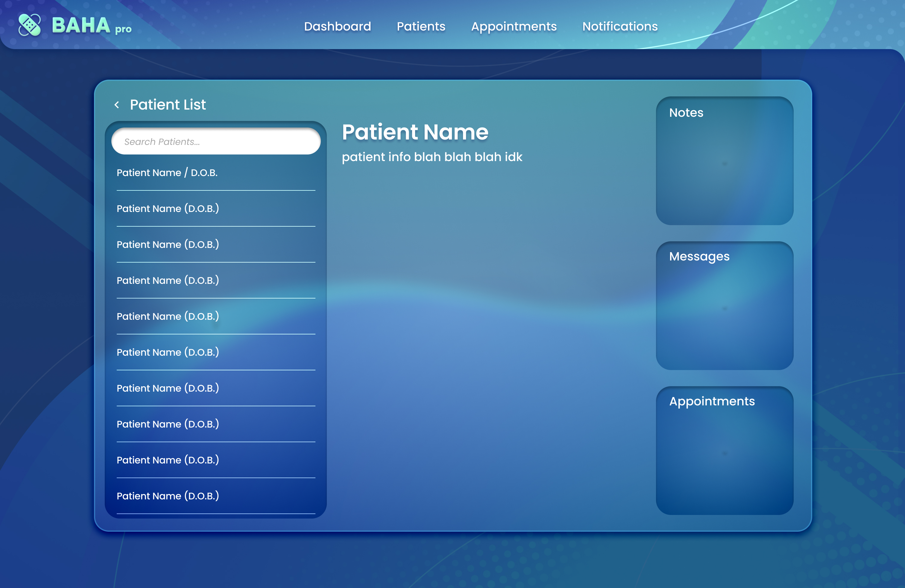Screen dimensions: 905x588
Task: Open the Dashboard nav item
Action: [337, 26]
